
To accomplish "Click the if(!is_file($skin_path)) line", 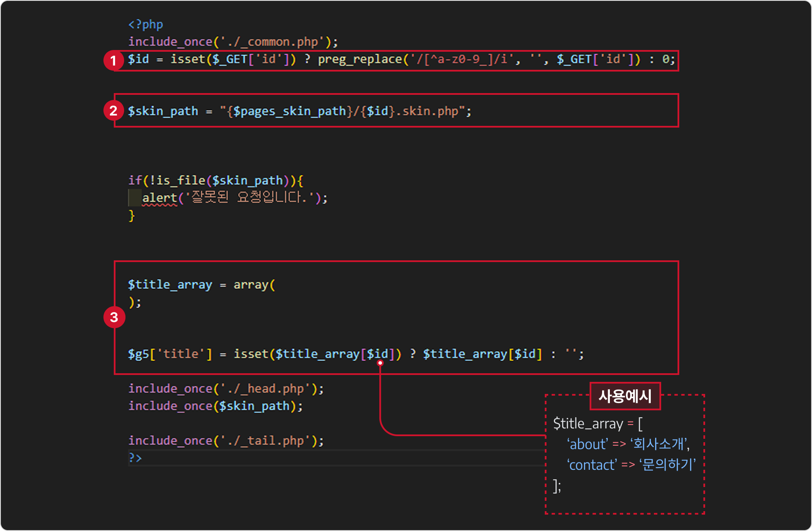I will [215, 181].
